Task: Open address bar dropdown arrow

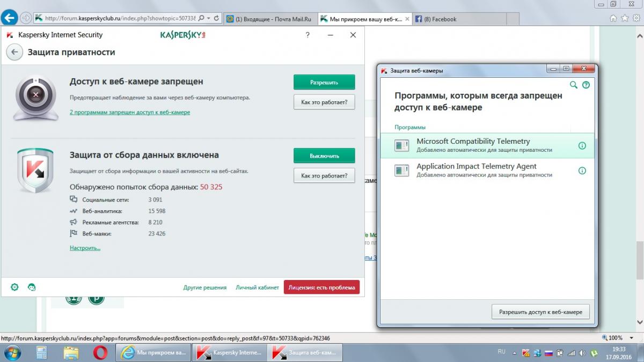Action: tap(208, 18)
